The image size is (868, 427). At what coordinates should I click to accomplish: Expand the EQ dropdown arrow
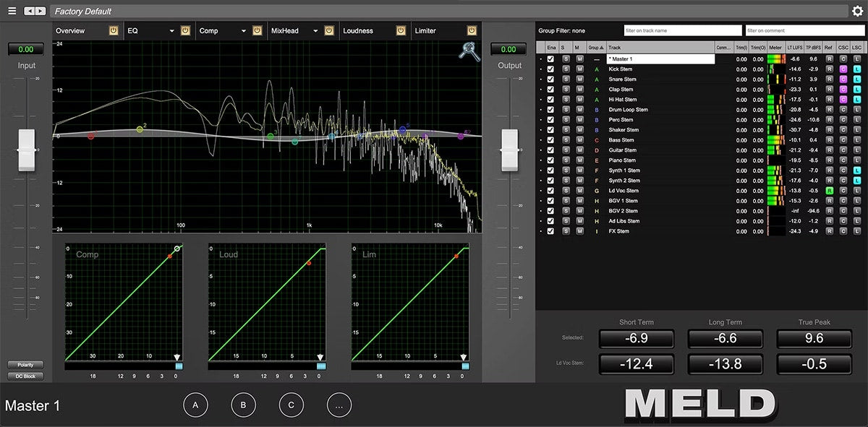point(172,31)
